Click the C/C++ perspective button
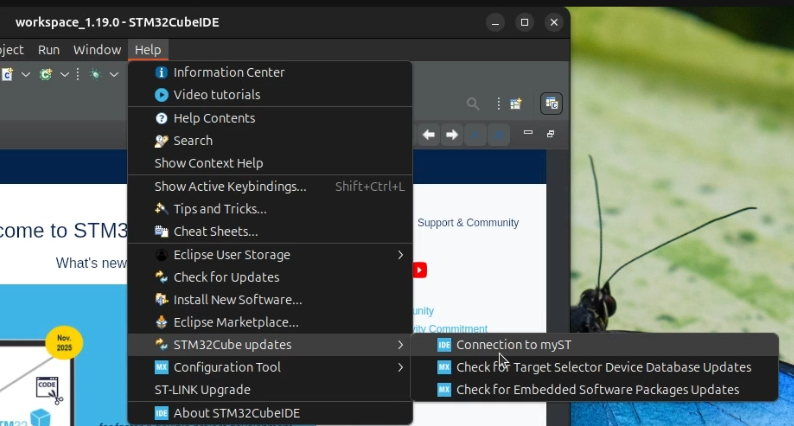The height and width of the screenshot is (426, 794). (551, 104)
